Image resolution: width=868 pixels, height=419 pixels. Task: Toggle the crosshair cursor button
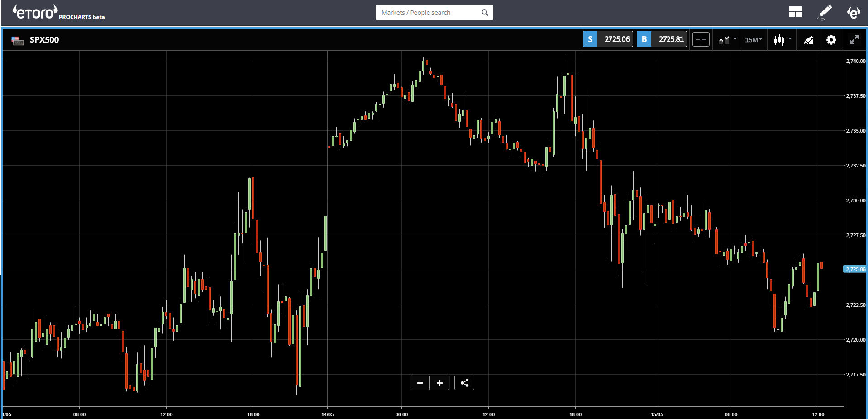point(701,40)
